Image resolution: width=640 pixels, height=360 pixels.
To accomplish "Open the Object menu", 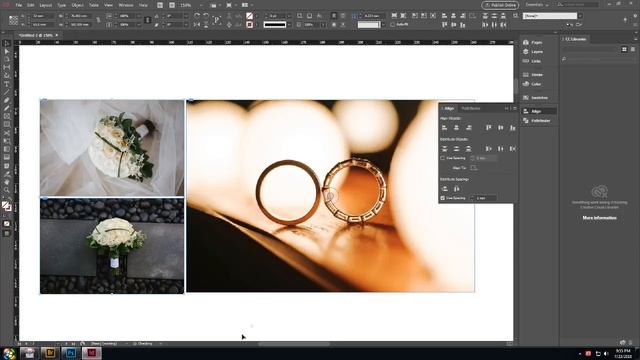I will tap(78, 5).
